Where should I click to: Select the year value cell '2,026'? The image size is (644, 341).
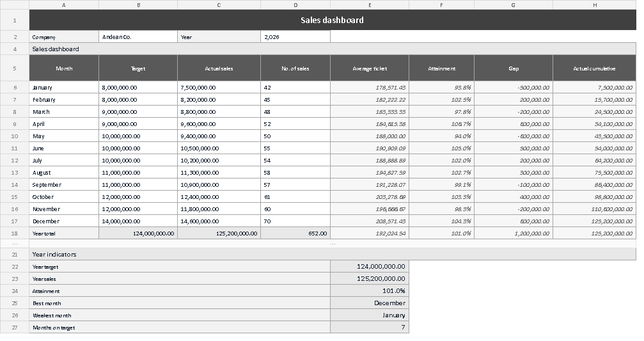tap(295, 37)
